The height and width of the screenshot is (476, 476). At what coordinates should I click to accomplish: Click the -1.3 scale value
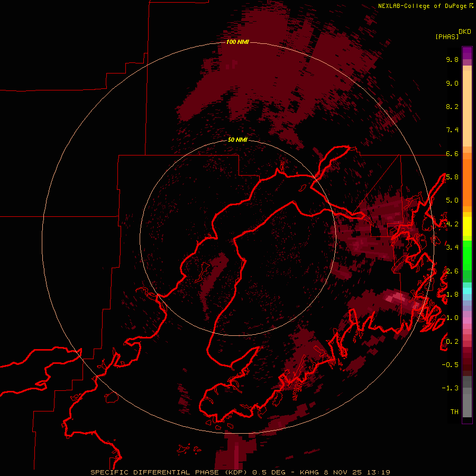tap(450, 388)
